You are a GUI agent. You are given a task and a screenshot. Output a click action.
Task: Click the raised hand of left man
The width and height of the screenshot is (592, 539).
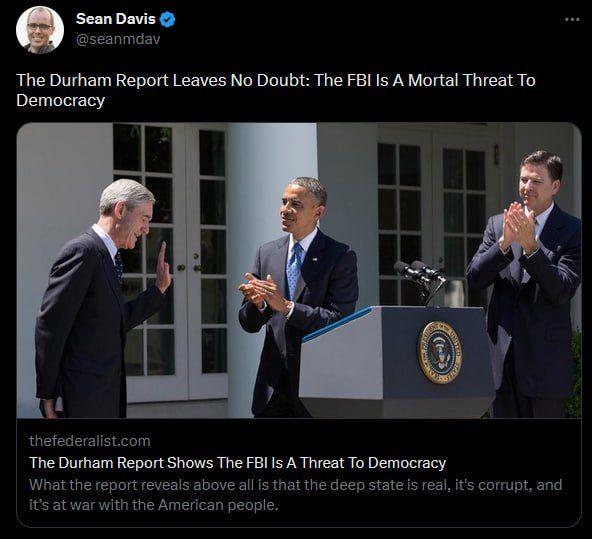pyautogui.click(x=163, y=268)
